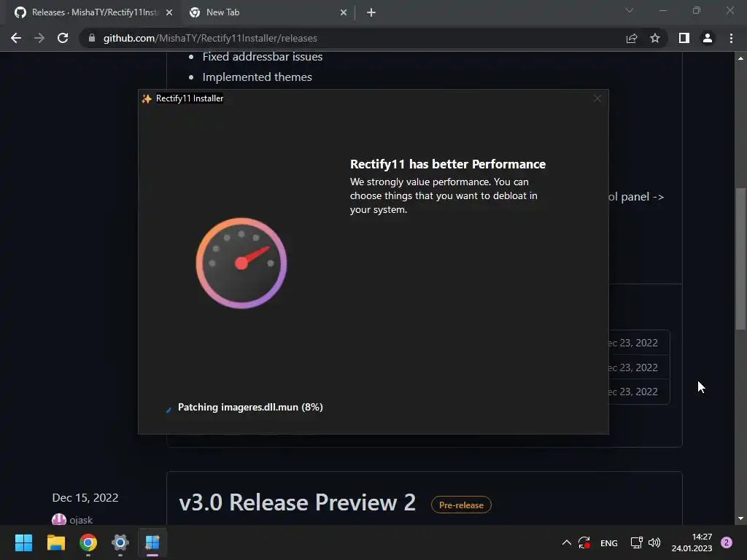Open the v3.0 Release Preview 2 link
747x560 pixels.
click(x=298, y=502)
